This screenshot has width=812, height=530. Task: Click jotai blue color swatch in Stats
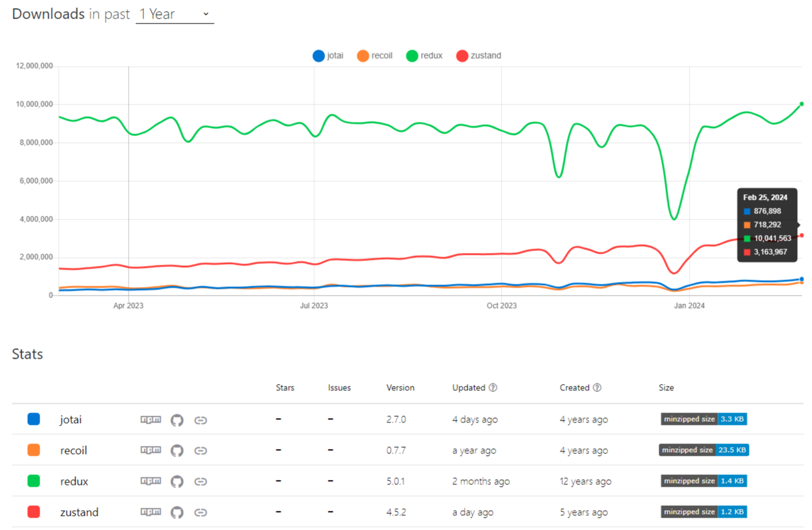33,419
